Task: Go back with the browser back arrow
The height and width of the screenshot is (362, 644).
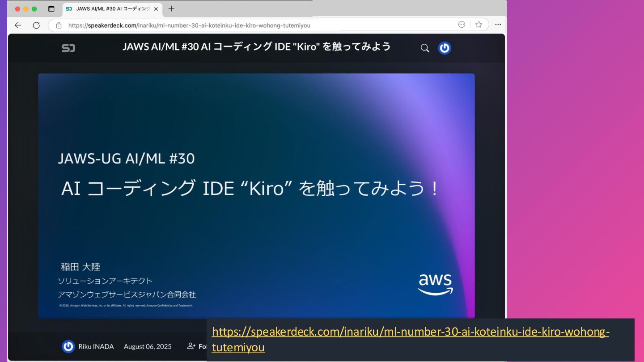Action: point(18,25)
